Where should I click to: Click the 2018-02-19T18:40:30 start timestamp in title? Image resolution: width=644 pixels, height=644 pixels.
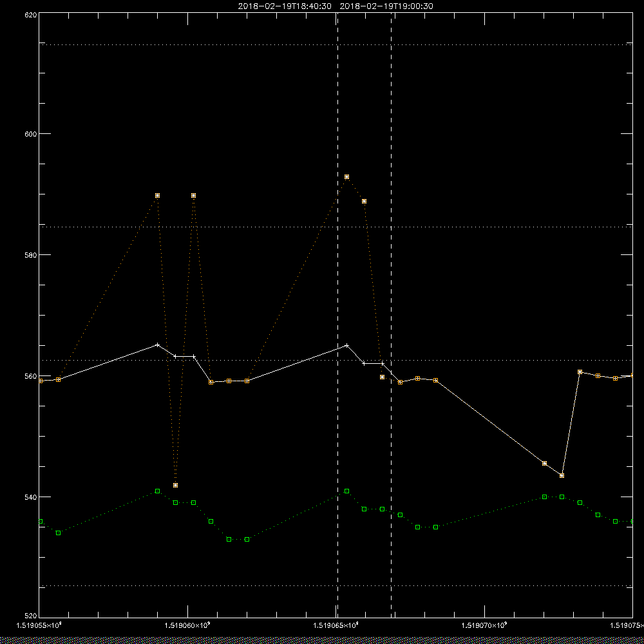(x=285, y=6)
